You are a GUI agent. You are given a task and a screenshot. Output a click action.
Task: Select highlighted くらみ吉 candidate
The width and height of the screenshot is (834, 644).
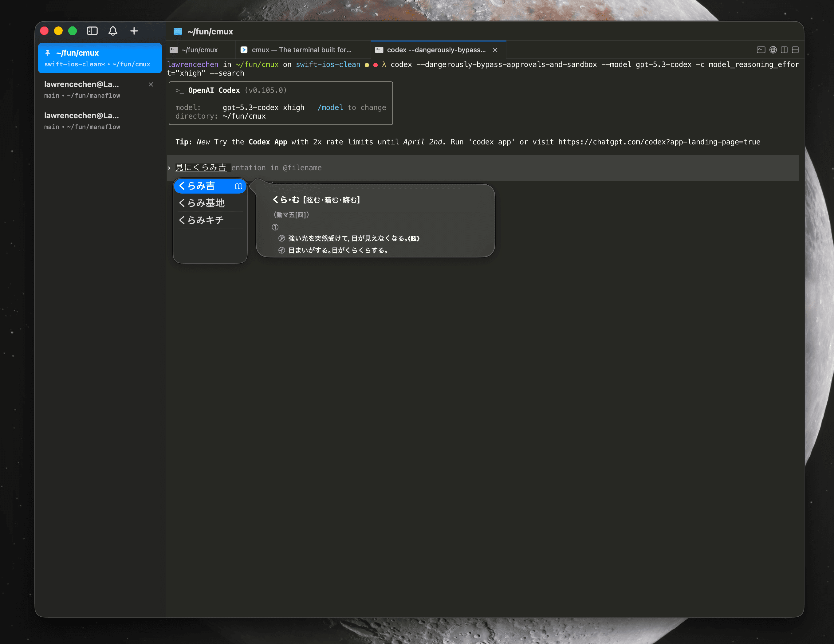[197, 186]
